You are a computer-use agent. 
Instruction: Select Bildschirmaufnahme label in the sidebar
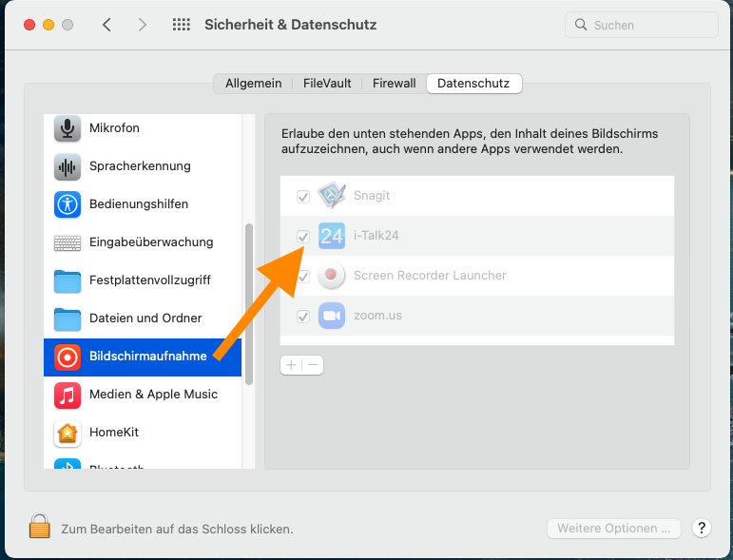pyautogui.click(x=148, y=357)
